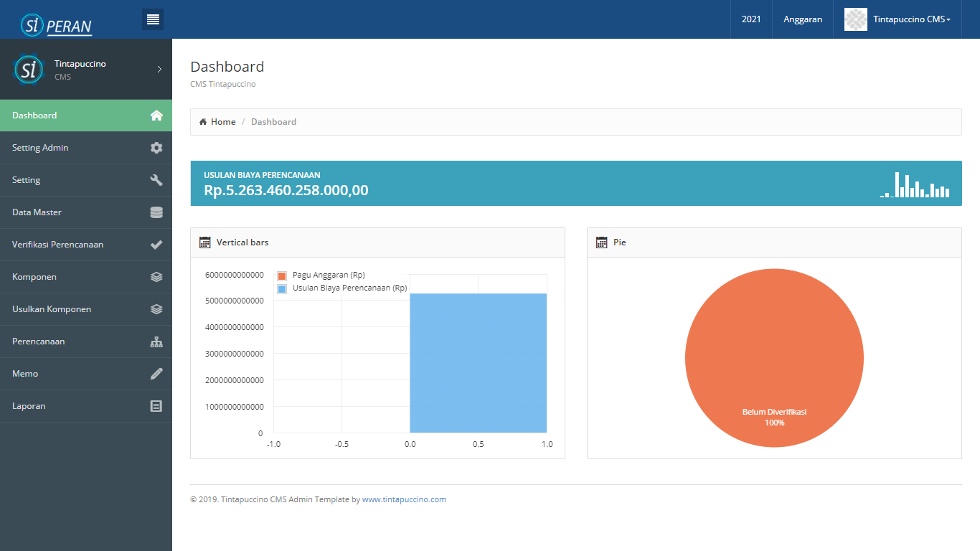The width and height of the screenshot is (980, 551).
Task: Select the 2021 year item in navbar
Action: (751, 19)
